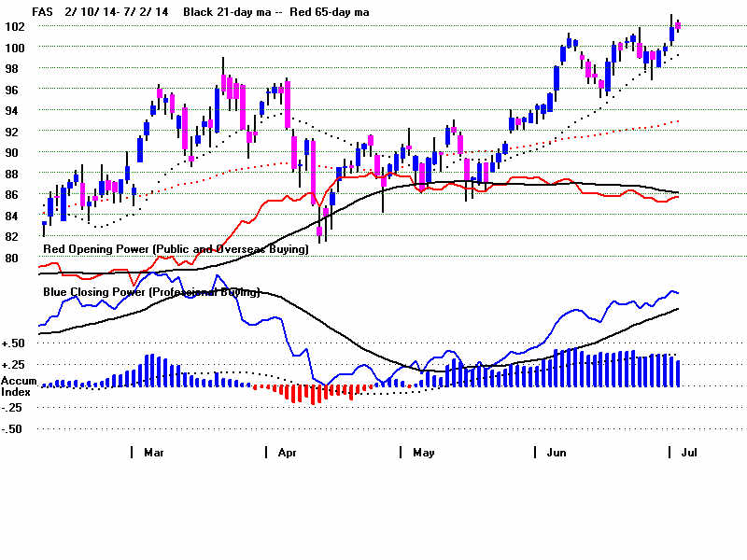Viewport: 747px width, 560px height.
Task: Click the 94 price axis label
Action: [x=11, y=111]
